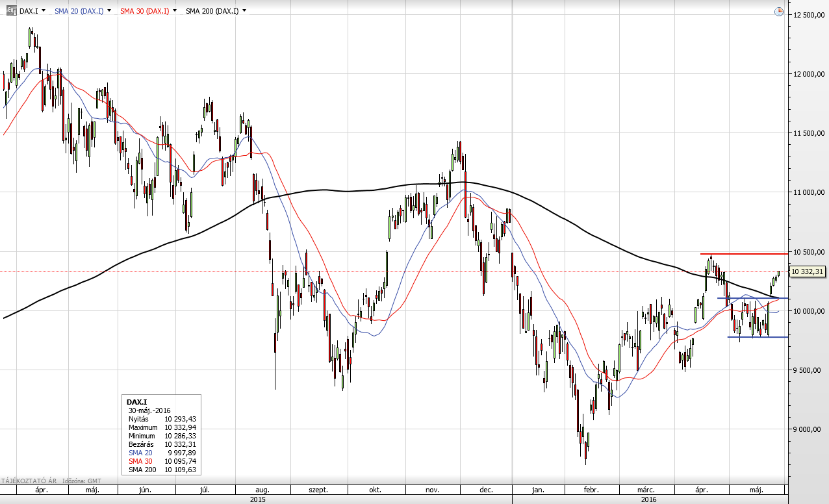
Task: Click the SMA 20 9 997,89 row in data box
Action: [162, 452]
